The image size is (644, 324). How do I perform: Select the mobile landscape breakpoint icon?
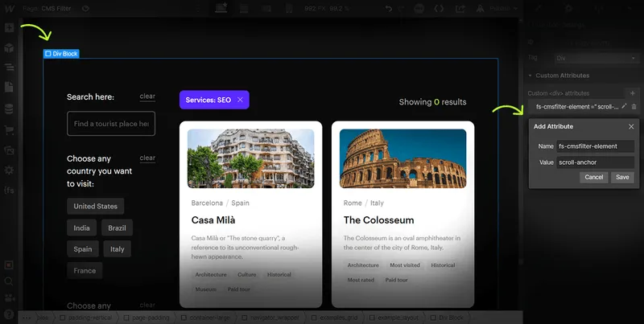[x=266, y=8]
